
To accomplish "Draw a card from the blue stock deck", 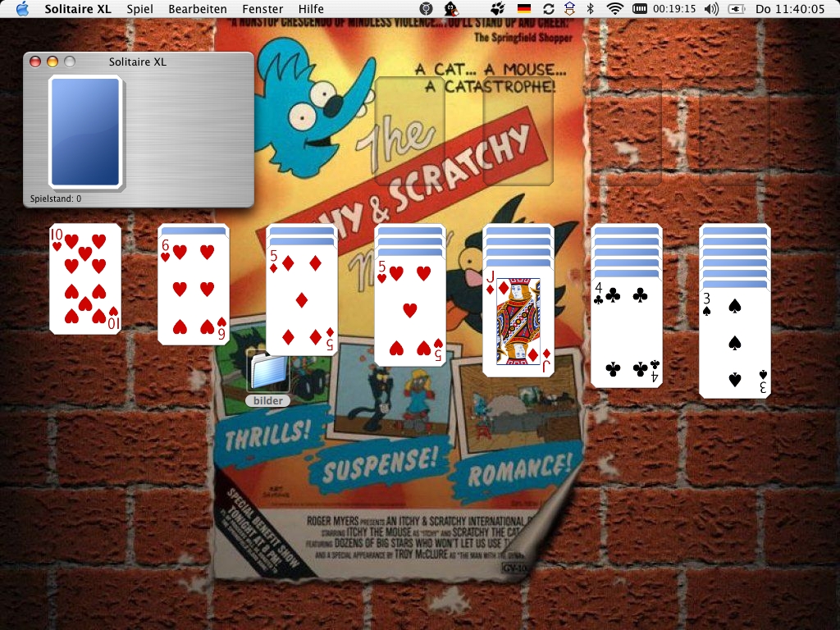I will click(x=85, y=132).
